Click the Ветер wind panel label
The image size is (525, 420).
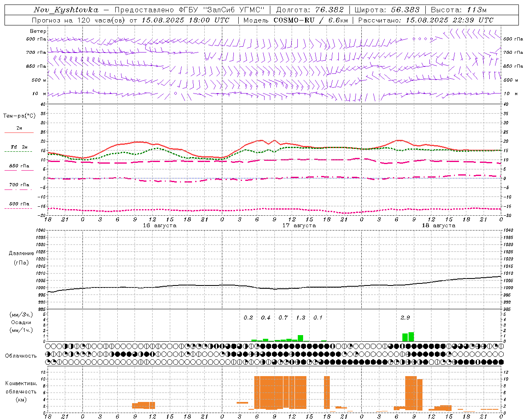click(x=38, y=31)
